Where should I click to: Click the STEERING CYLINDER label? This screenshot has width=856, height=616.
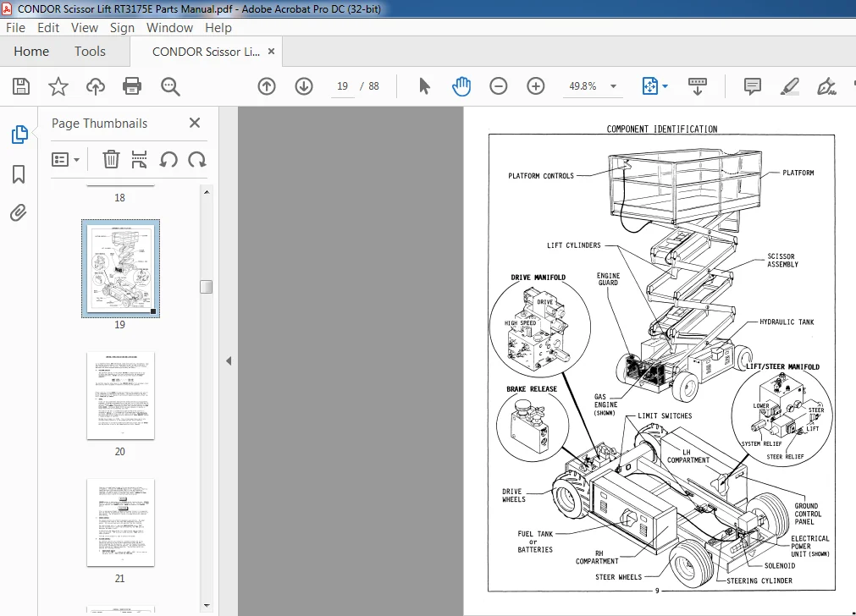point(759,580)
